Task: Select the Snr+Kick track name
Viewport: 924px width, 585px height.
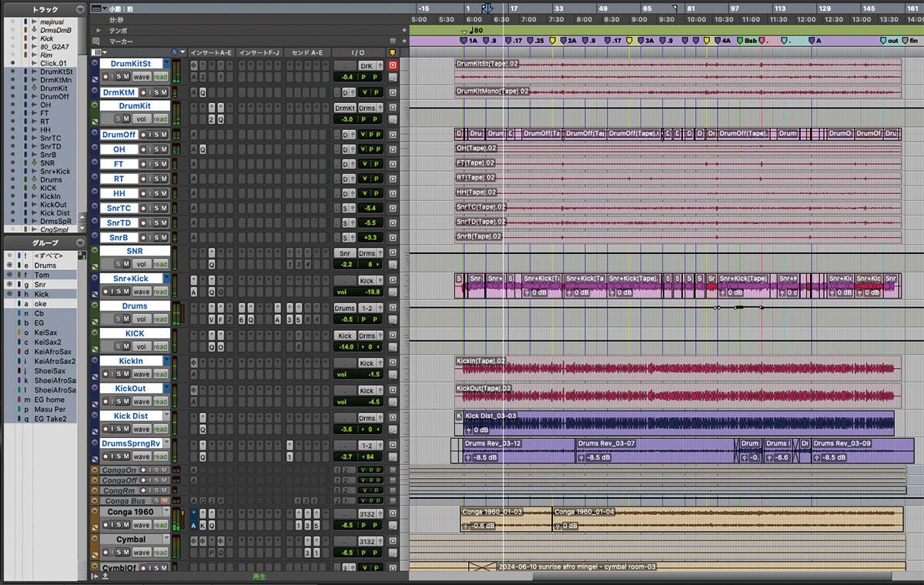Action: (x=130, y=279)
